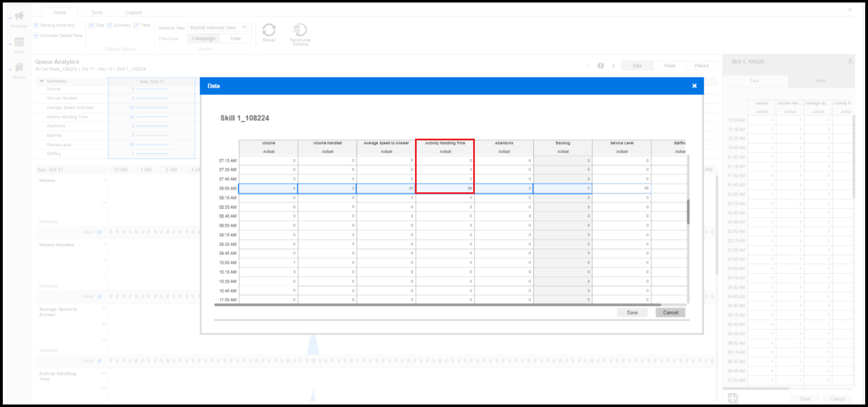Toggle the Automatic Details Pane checkbox
Image resolution: width=868 pixels, height=407 pixels.
(x=36, y=35)
